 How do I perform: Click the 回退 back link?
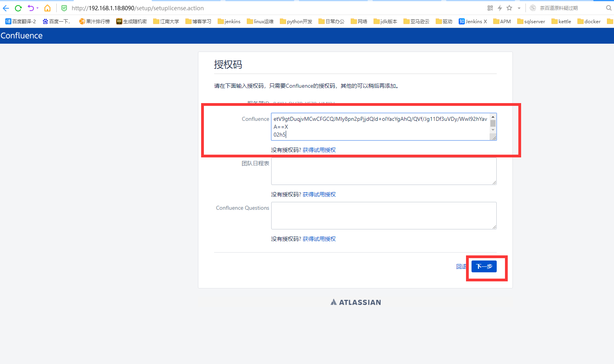tap(461, 266)
